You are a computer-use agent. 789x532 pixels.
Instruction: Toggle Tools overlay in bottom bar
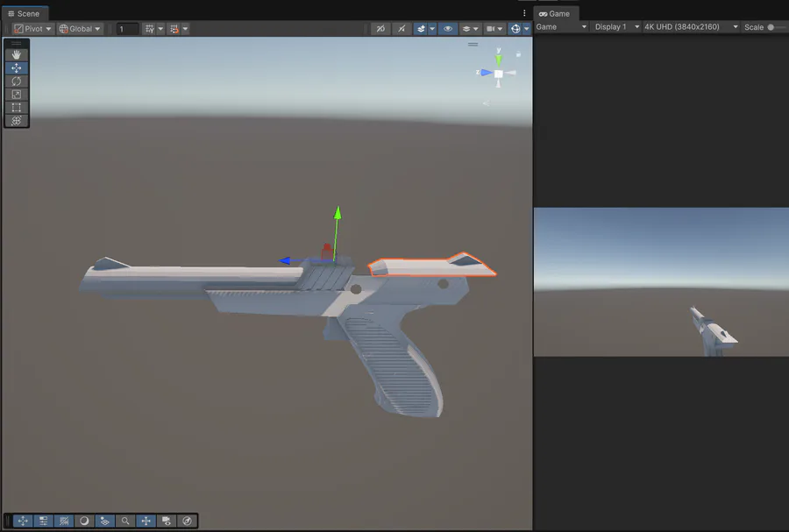click(x=23, y=521)
